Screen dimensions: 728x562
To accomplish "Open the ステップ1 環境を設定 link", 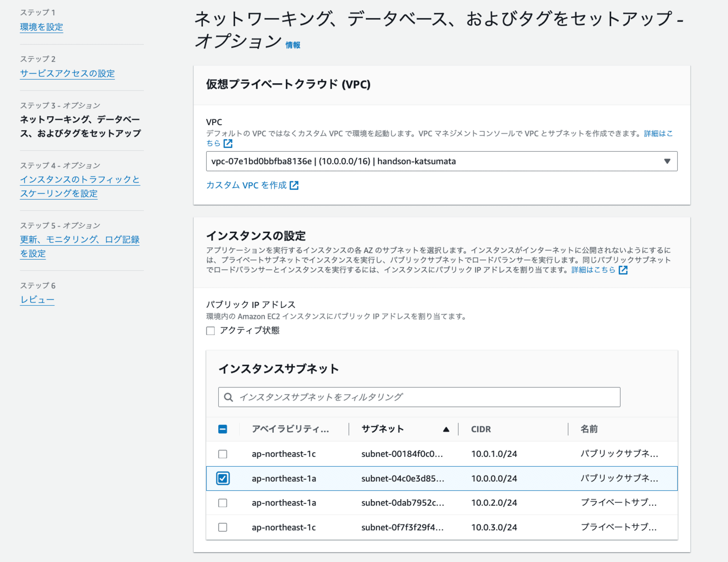I will (41, 27).
